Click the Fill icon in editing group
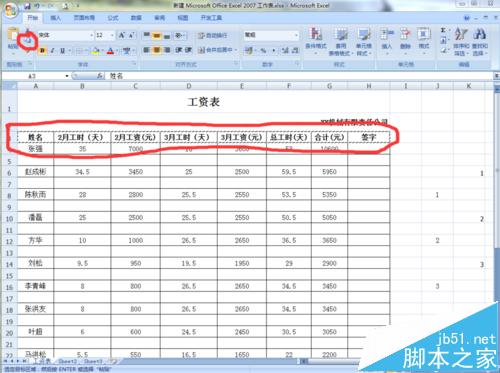500x373 pixels. pos(443,41)
